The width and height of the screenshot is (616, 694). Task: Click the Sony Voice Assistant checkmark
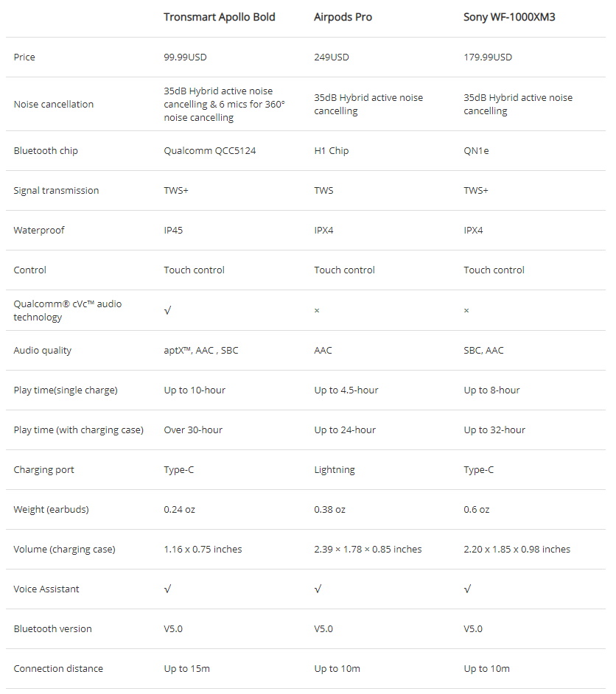(467, 589)
